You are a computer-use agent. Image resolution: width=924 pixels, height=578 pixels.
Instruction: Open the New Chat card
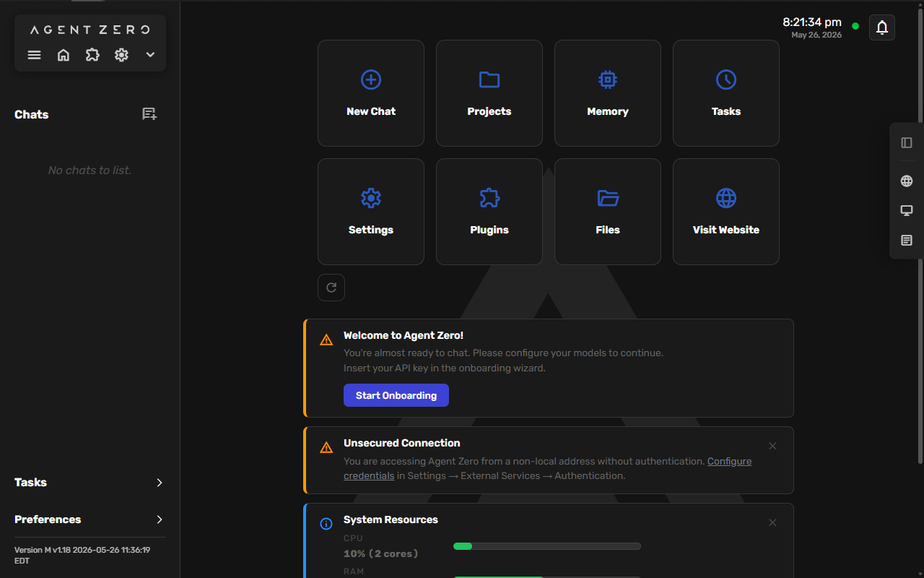371,93
